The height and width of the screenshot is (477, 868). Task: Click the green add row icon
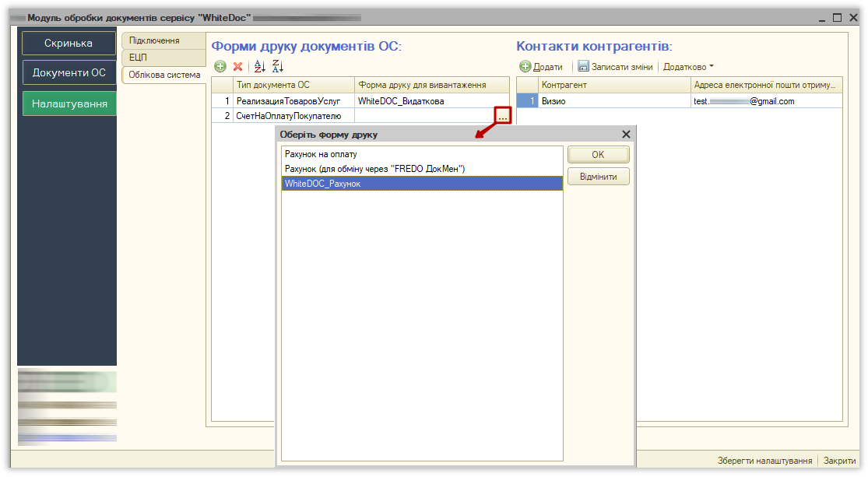pos(220,66)
